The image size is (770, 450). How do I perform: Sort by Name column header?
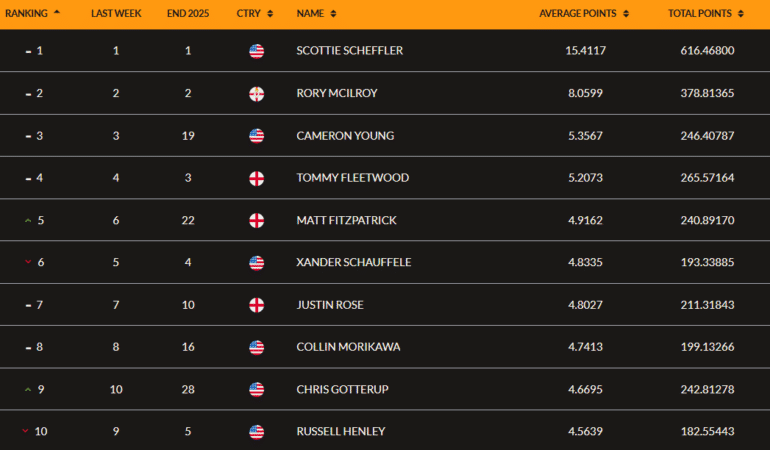pyautogui.click(x=316, y=14)
